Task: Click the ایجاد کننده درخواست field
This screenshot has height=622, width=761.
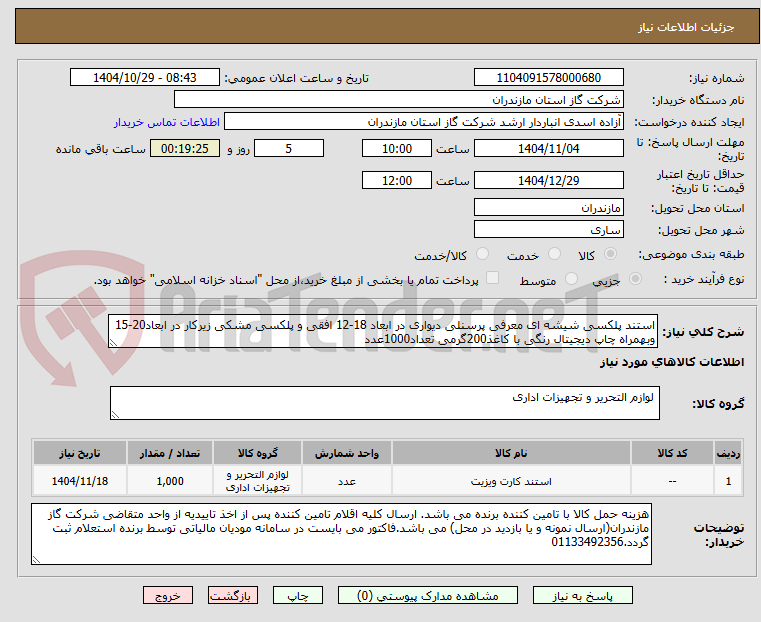Action: point(424,122)
